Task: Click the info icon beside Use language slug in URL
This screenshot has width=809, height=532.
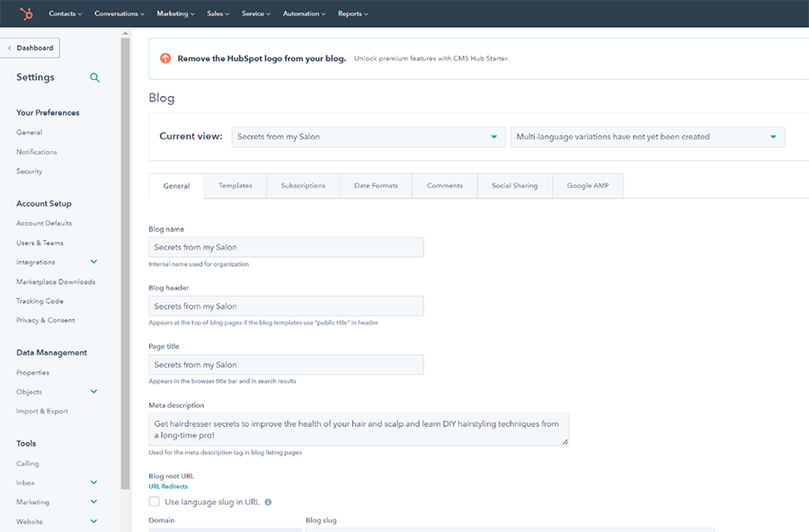Action: point(268,502)
